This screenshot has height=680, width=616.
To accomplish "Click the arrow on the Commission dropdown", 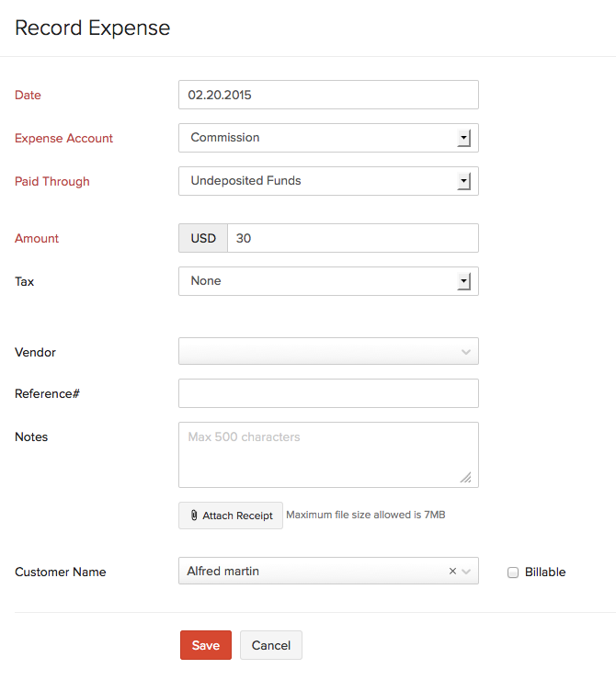I will pos(463,138).
